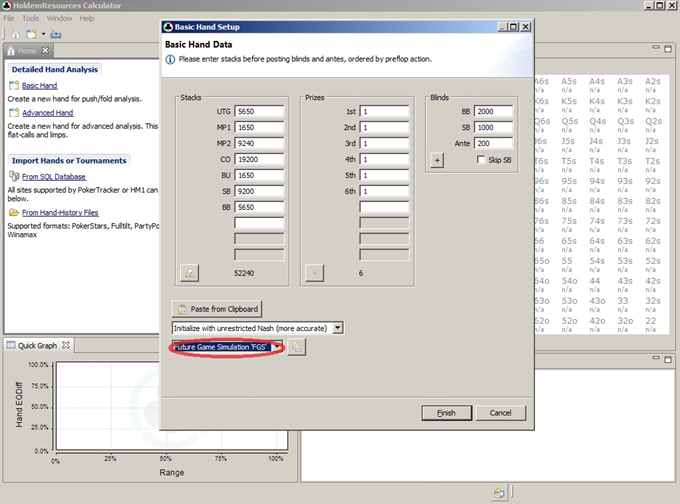
Task: Click the 55 cell in range grid
Action: 567,265
